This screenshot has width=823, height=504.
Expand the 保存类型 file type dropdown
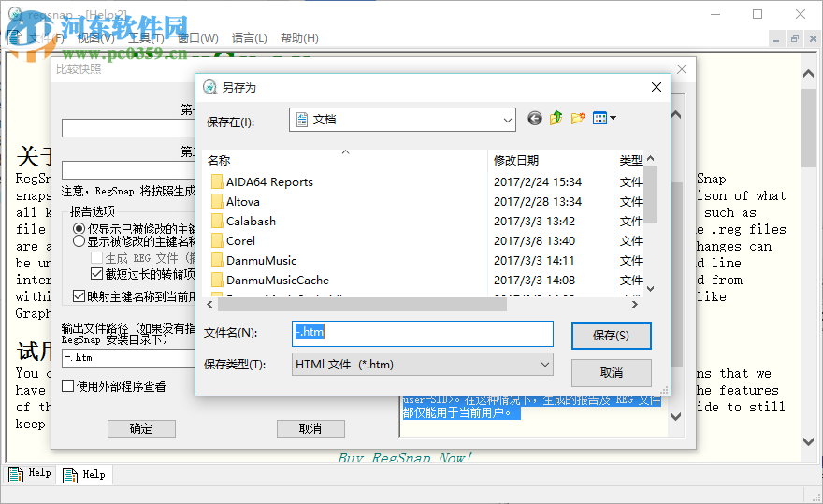pos(545,365)
